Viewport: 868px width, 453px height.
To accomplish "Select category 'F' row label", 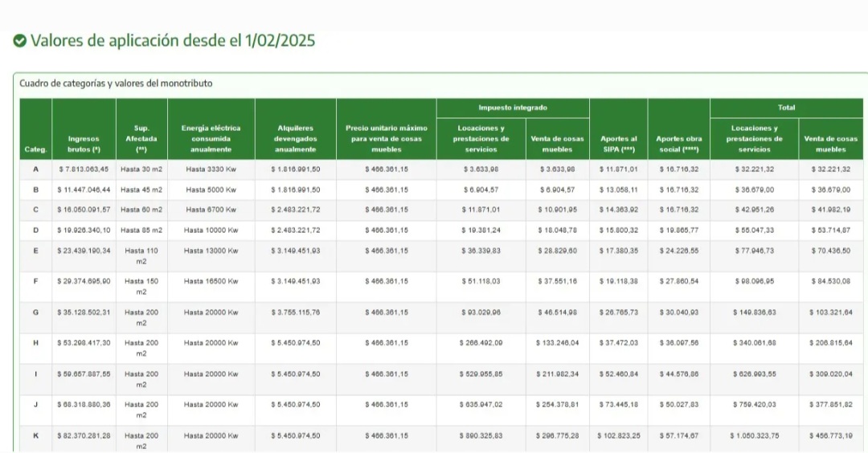I will [x=35, y=281].
